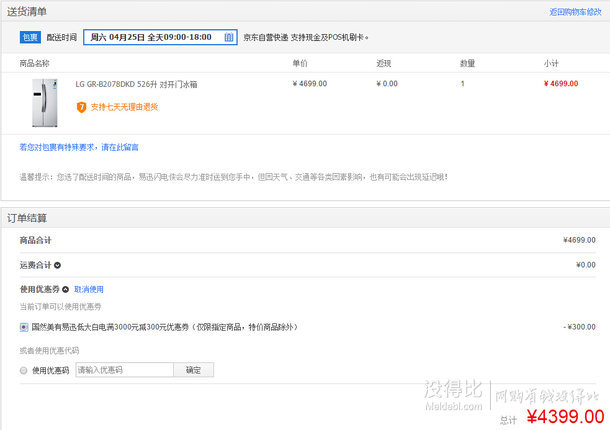The width and height of the screenshot is (610, 430).
Task: Expand the 运费合计 shipping fee arrow
Action: [x=57, y=265]
